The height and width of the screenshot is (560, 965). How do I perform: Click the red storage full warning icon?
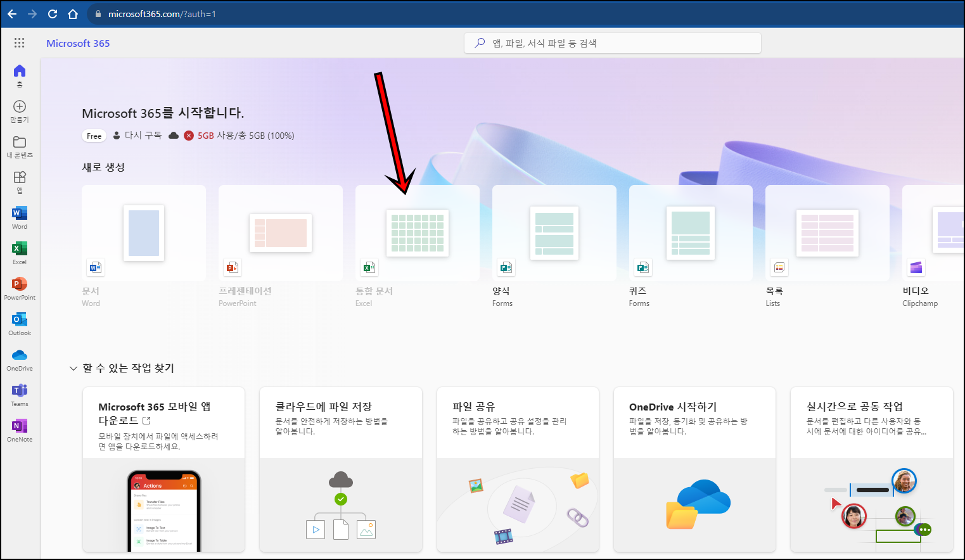189,136
